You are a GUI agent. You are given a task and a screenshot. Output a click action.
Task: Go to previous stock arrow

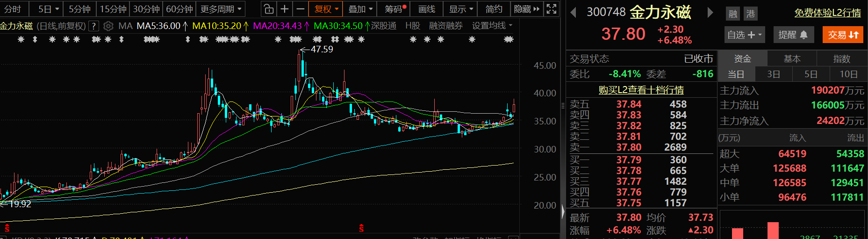[x=573, y=13]
